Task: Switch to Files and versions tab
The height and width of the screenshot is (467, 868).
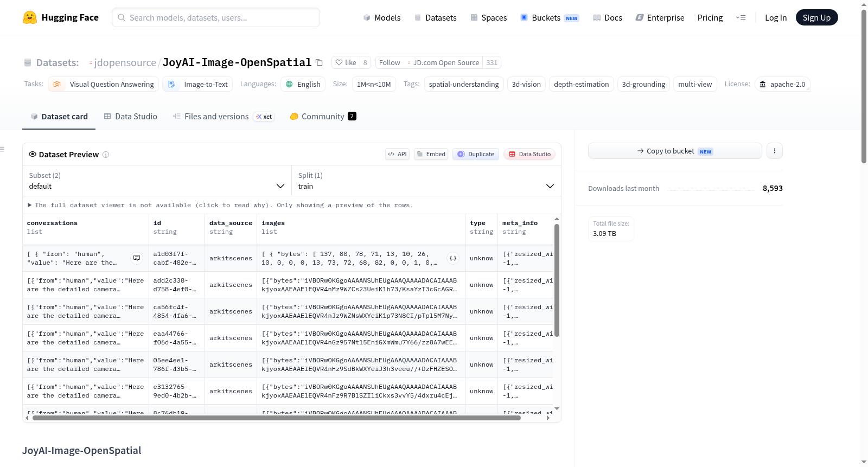Action: 224,116
